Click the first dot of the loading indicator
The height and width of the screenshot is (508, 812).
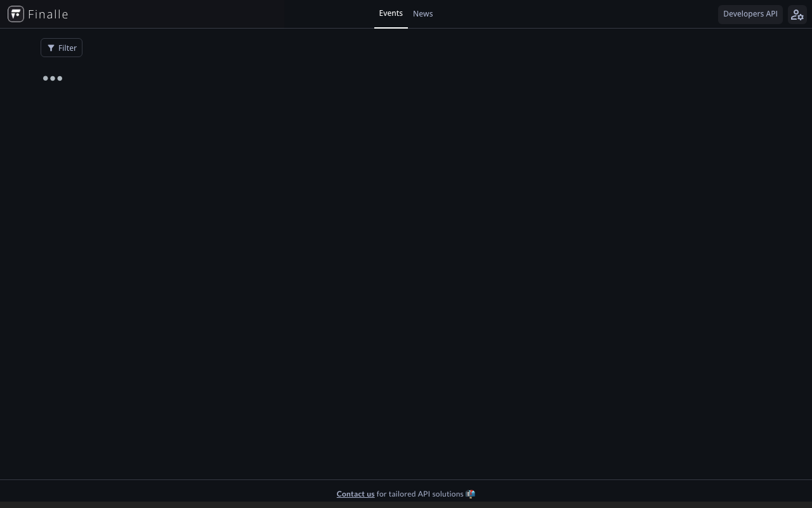tap(46, 78)
